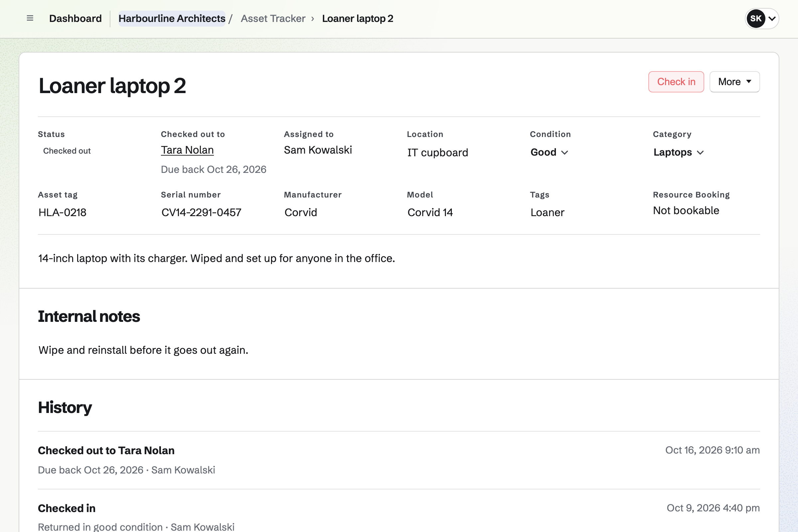Open the Checked in history entry
The width and height of the screenshot is (798, 532).
(66, 508)
